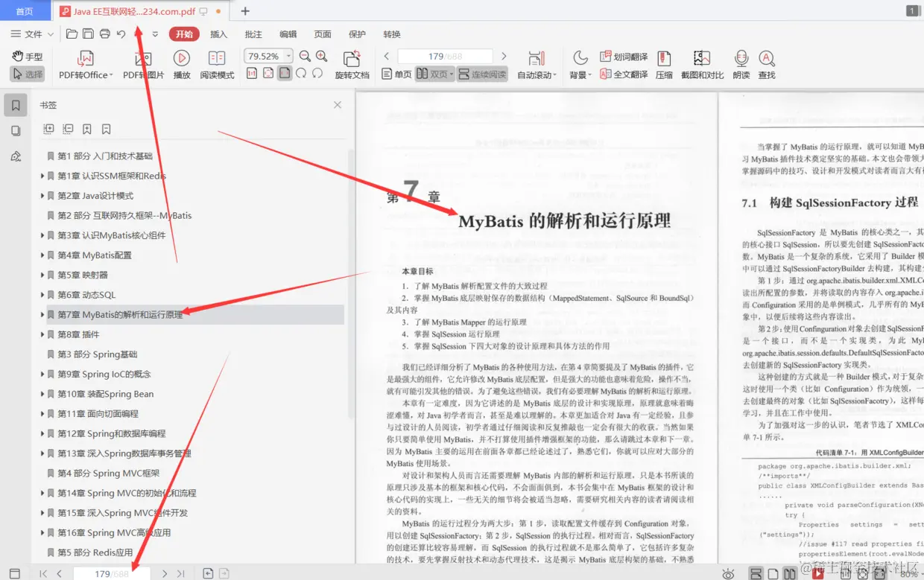Open PDF转Office converter
The image size is (924, 580).
[x=86, y=65]
